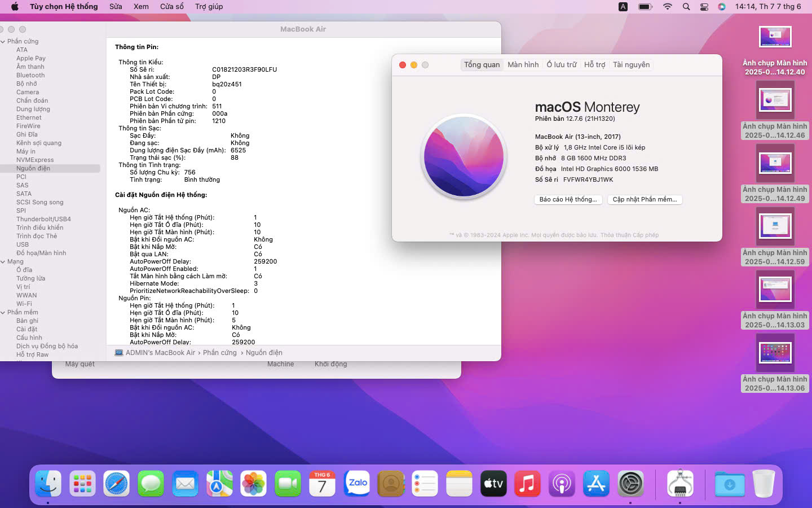Select Wi-Fi under Mạng section
This screenshot has height=508, width=812.
click(x=24, y=304)
